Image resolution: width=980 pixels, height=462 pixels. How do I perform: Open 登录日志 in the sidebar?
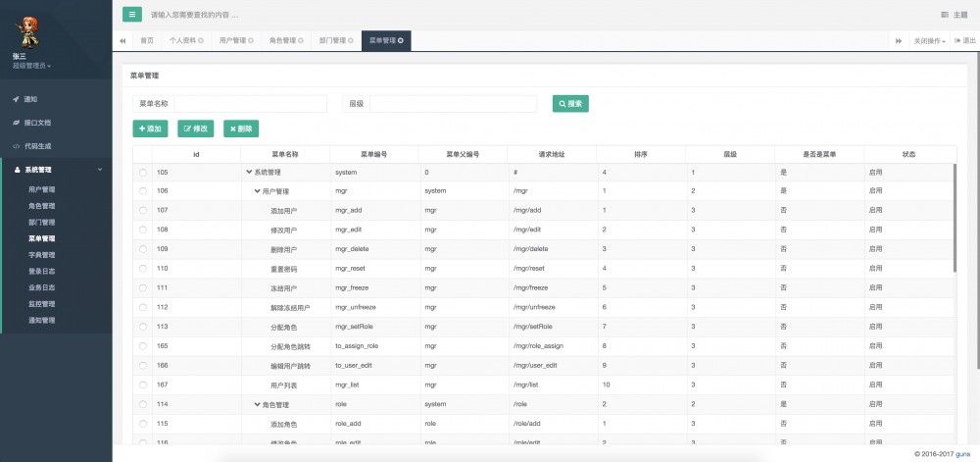42,272
